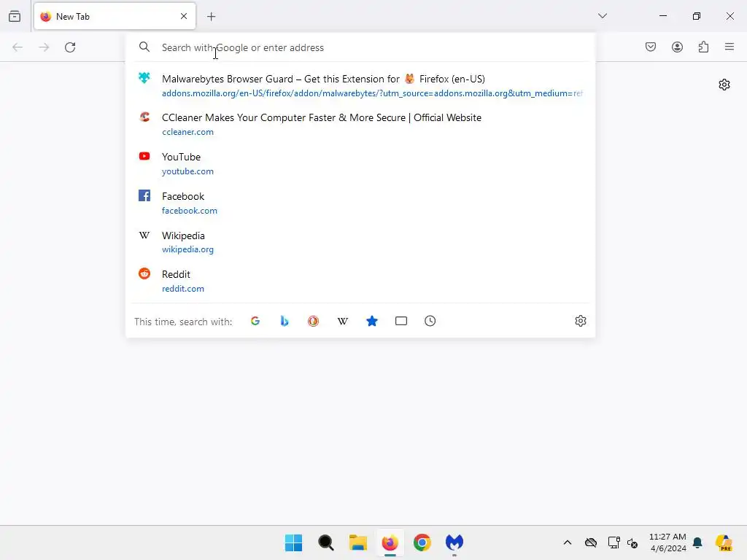
Task: Search this time with DuckDuckGo
Action: click(x=313, y=321)
